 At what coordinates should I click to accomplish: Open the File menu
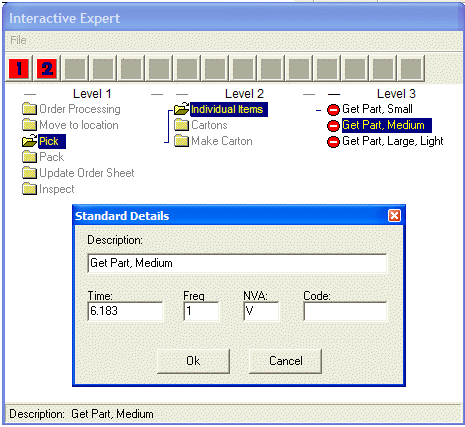coord(18,40)
